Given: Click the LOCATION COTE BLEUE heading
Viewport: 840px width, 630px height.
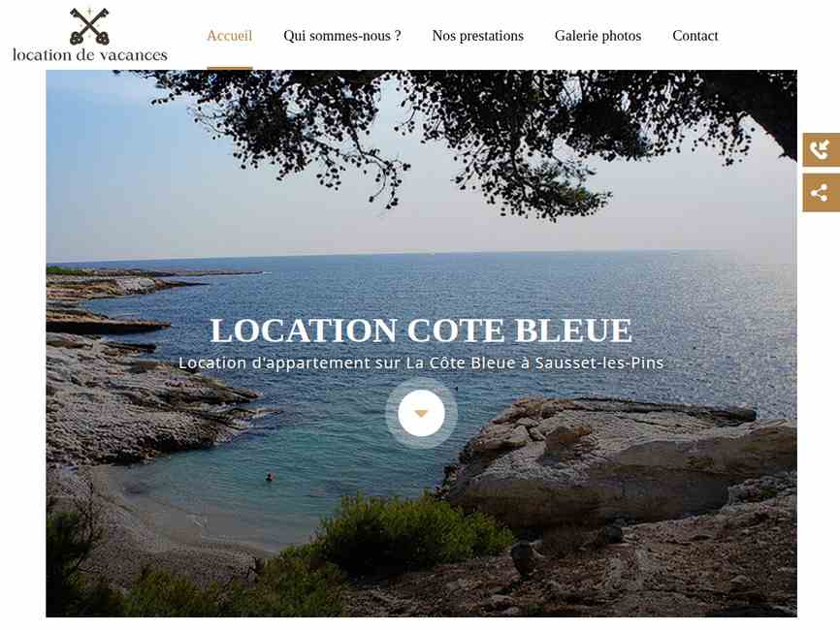Looking at the screenshot, I should (421, 331).
